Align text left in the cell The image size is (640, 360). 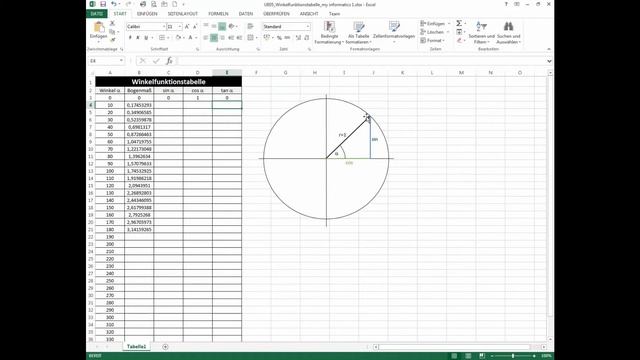(x=206, y=38)
